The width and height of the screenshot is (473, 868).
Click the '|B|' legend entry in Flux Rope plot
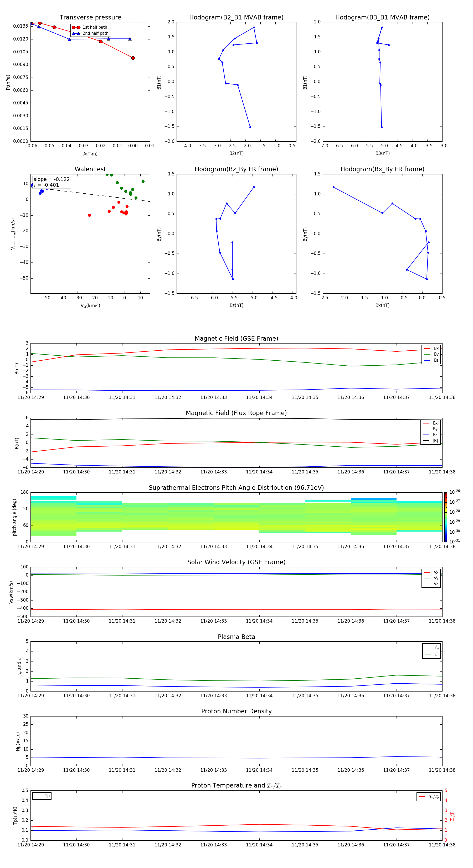pyautogui.click(x=431, y=441)
